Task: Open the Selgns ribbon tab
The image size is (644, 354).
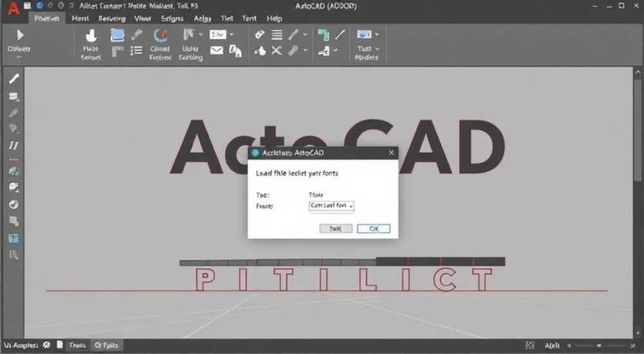Action: point(172,19)
